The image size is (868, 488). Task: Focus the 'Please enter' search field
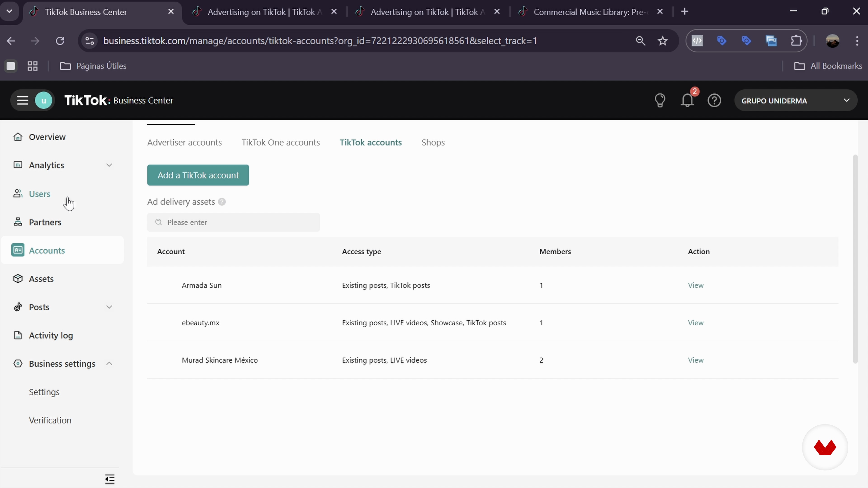234,222
